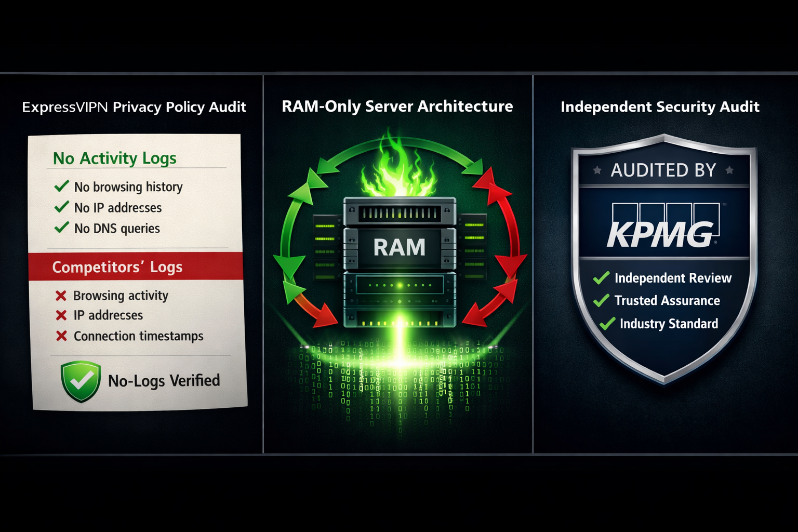798x532 pixels.
Task: Click the IP addresses text under Competitors' Logs
Action: (x=108, y=315)
